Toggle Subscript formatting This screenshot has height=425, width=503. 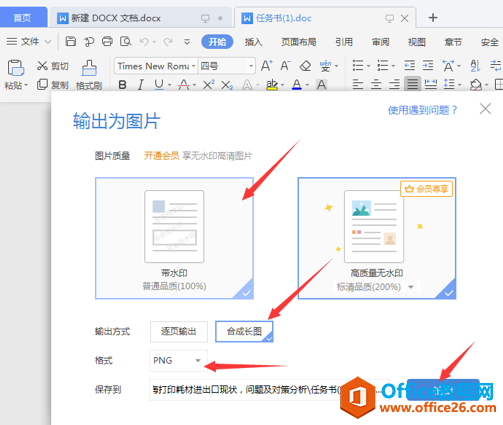227,85
